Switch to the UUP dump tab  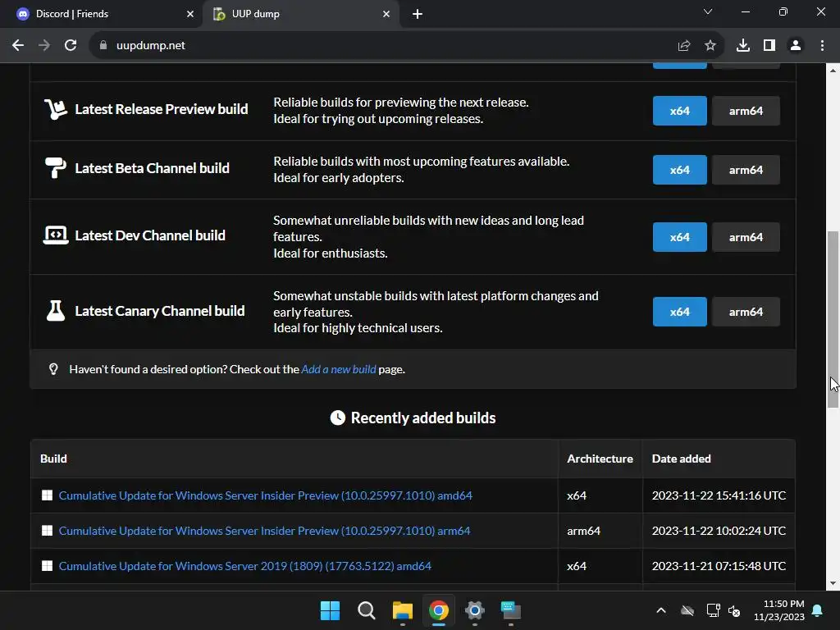coord(300,14)
